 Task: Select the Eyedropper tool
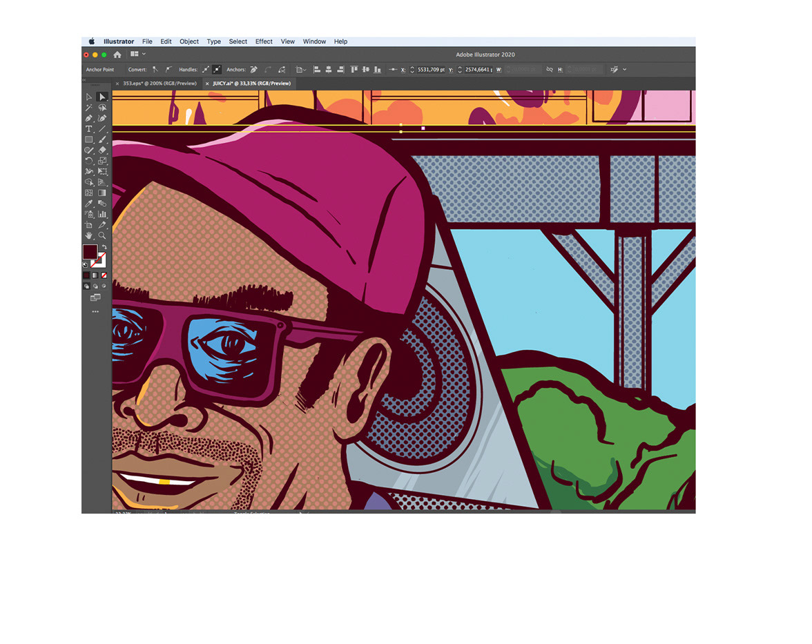point(88,204)
